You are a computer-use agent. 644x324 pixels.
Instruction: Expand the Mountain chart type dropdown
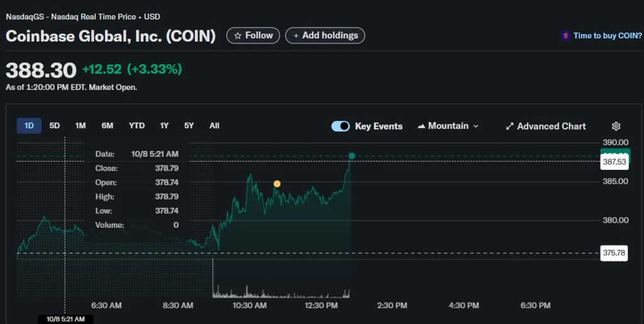click(448, 126)
